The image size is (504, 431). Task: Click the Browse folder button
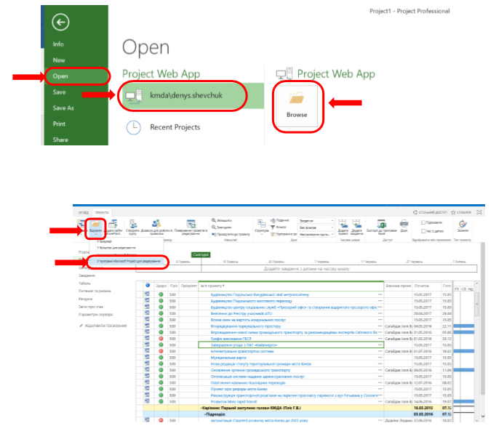click(297, 106)
